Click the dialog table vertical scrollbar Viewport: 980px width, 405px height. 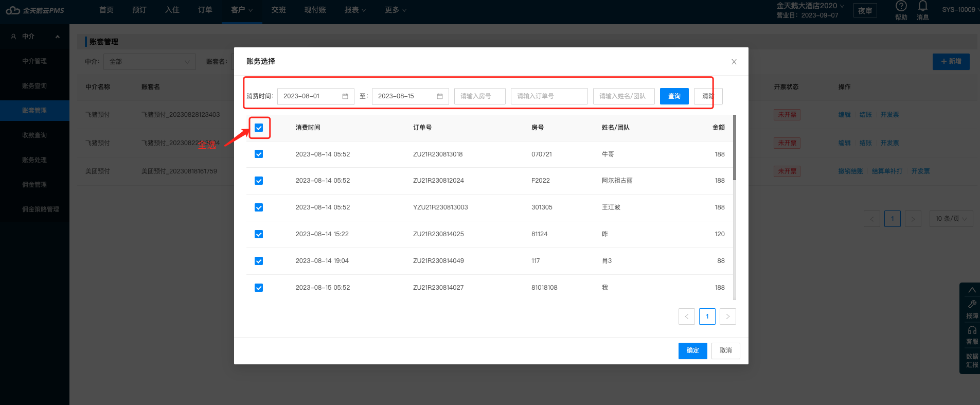point(735,147)
